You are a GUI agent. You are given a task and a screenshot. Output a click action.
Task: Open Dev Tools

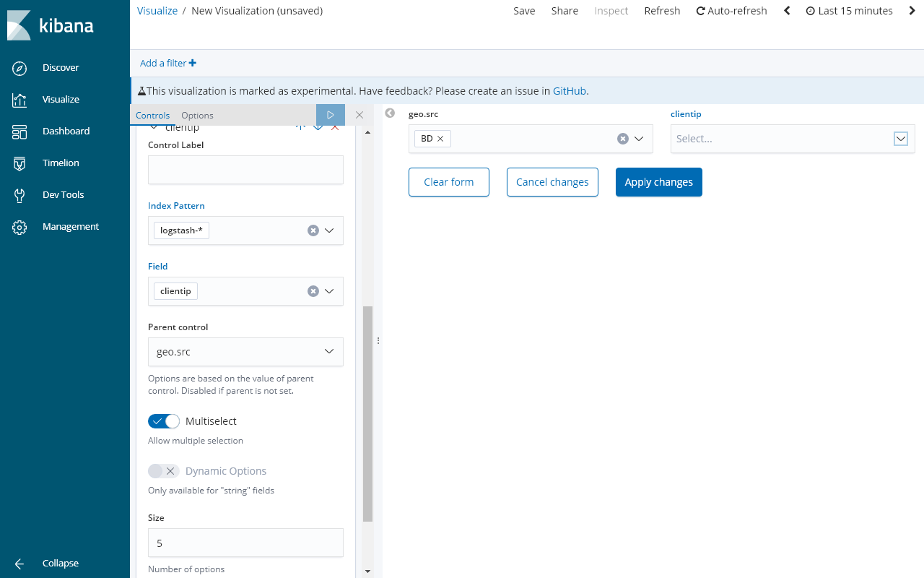click(x=63, y=194)
